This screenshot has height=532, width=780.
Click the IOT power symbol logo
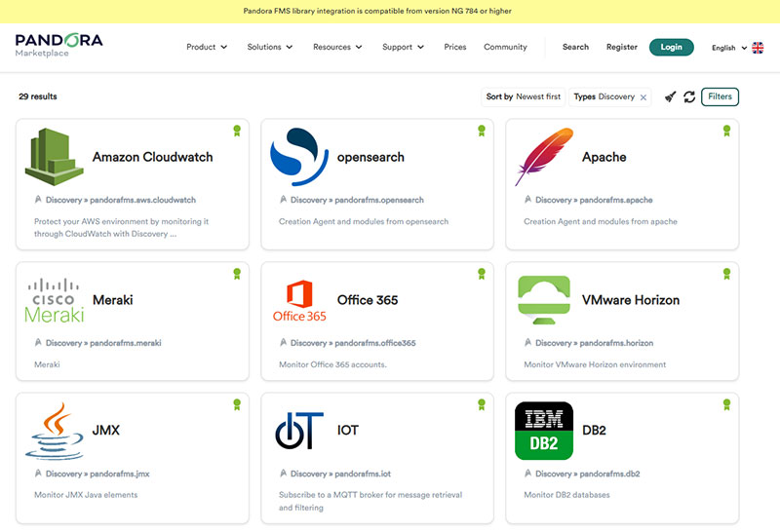(x=299, y=431)
